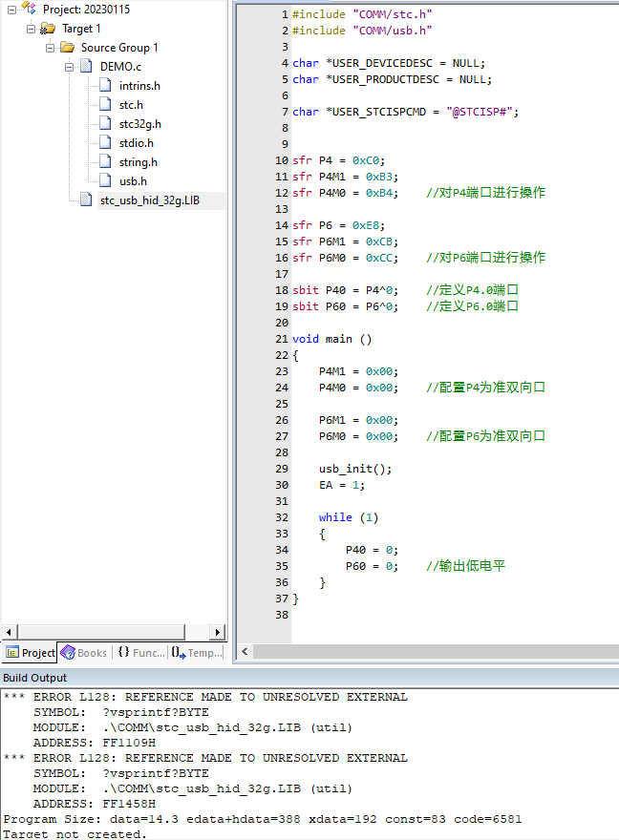
Task: Select stc.h header in the tree
Action: tap(131, 105)
